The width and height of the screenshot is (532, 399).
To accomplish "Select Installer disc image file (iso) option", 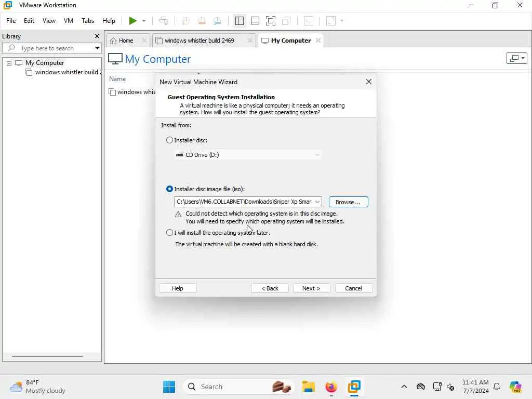I will [169, 189].
